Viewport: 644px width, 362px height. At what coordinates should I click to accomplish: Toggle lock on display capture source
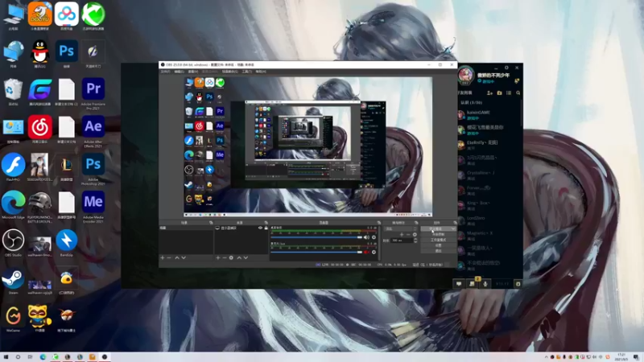tap(266, 228)
